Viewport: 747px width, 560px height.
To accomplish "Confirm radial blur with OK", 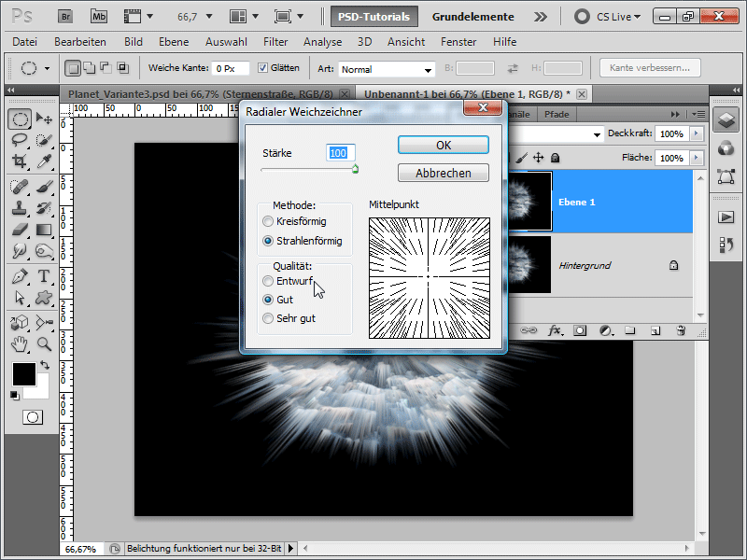I will [444, 145].
